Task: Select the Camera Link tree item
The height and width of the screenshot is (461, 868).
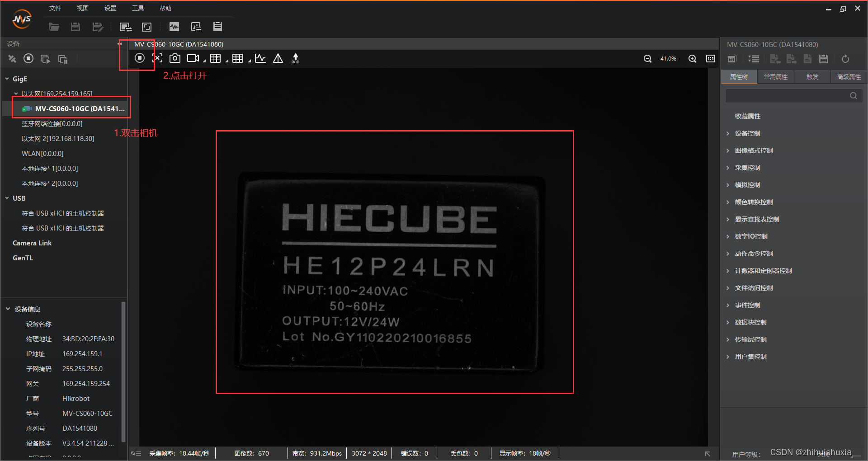Action: coord(32,243)
